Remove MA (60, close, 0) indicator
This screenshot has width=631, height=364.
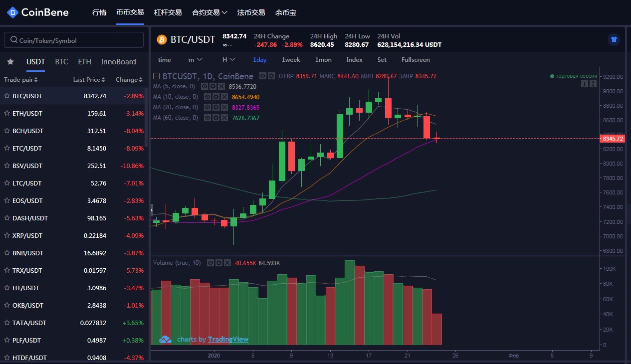(223, 118)
